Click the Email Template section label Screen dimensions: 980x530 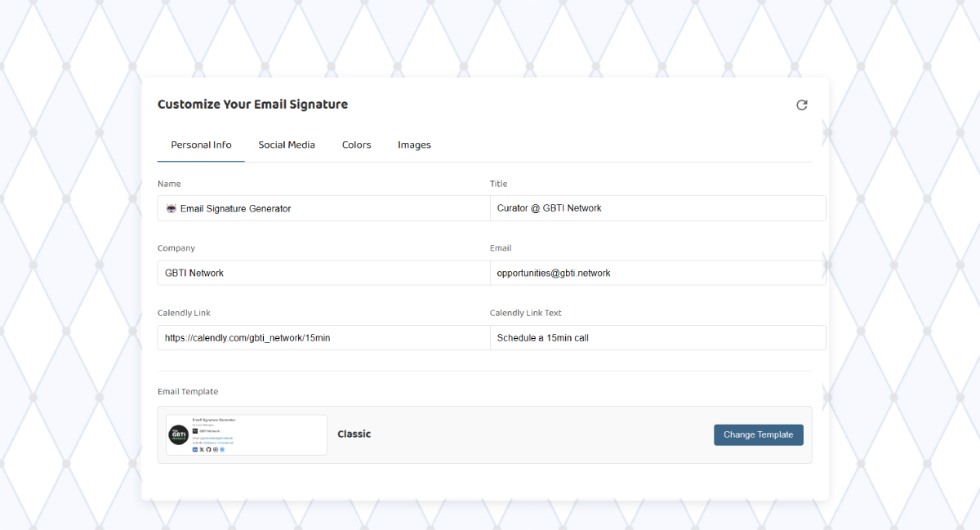pos(188,391)
